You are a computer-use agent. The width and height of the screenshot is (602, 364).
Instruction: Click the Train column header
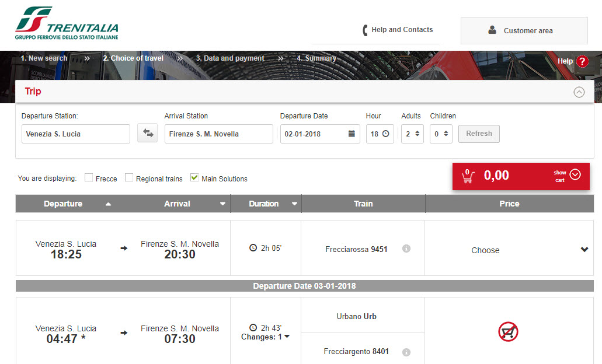click(363, 204)
